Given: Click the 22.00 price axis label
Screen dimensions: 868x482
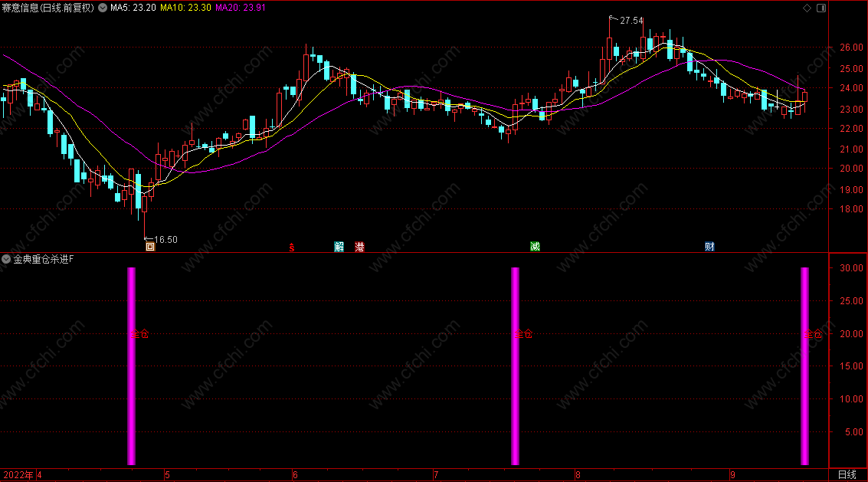Looking at the screenshot, I should click(851, 129).
